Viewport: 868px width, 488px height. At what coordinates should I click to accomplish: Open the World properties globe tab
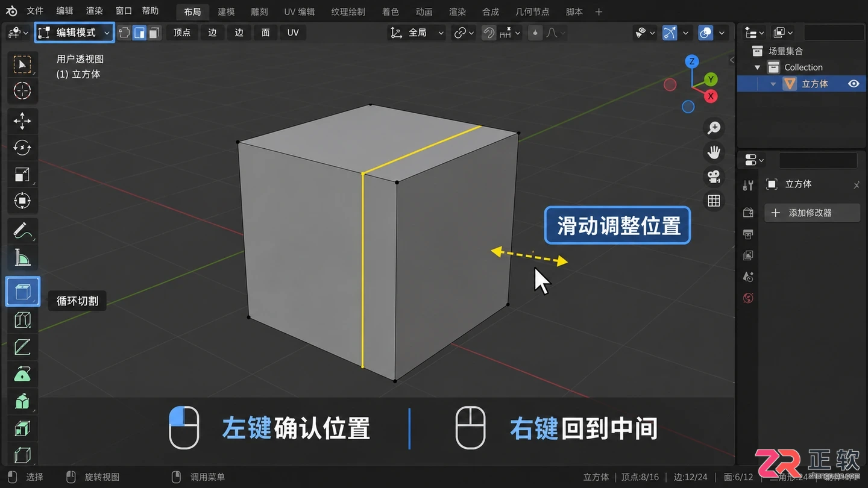coord(748,298)
